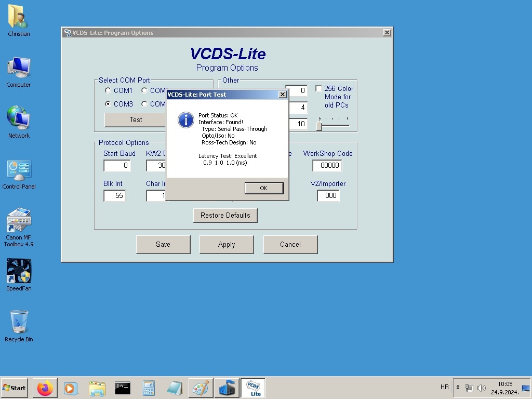Click the Apply button
The height and width of the screenshot is (399, 532).
click(x=227, y=245)
